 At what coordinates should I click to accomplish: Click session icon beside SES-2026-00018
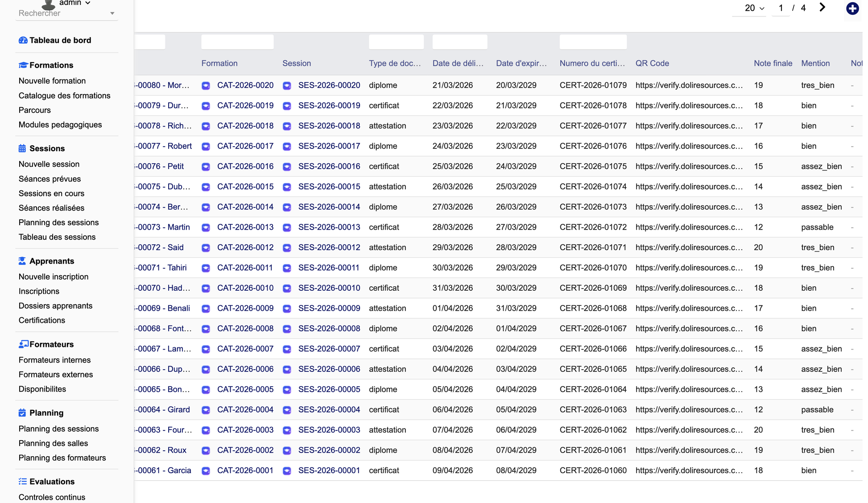[x=287, y=126]
